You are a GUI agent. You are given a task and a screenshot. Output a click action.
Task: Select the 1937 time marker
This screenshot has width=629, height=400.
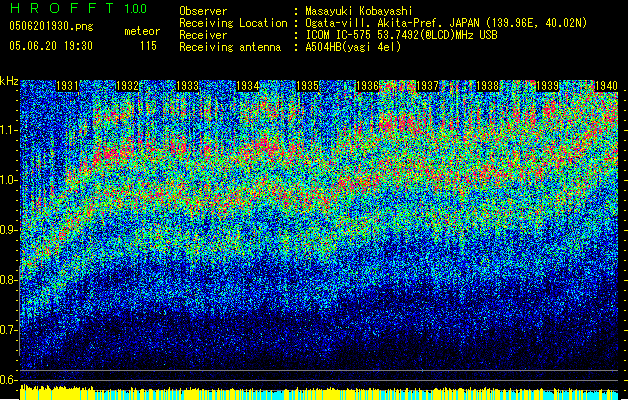tap(428, 87)
